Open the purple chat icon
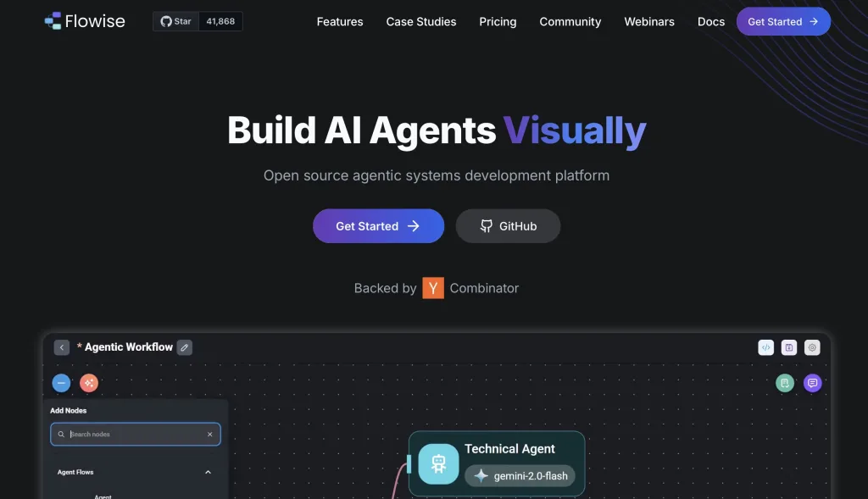The height and width of the screenshot is (499, 868). coord(812,383)
